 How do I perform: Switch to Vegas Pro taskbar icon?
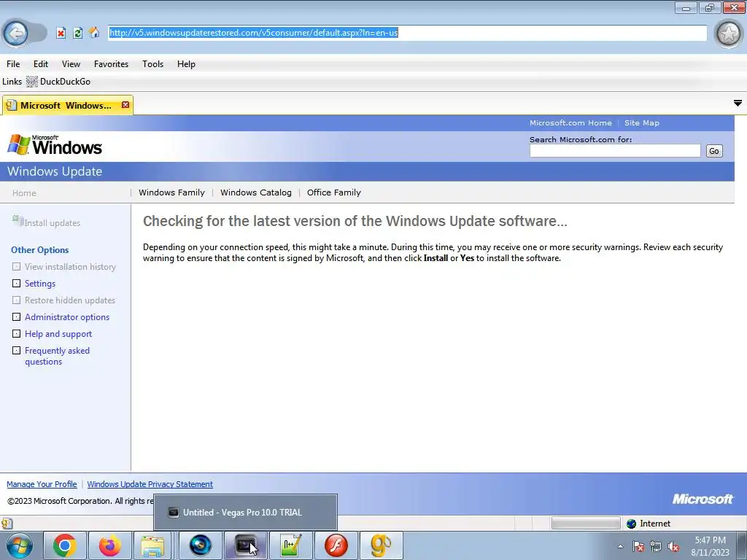click(245, 545)
